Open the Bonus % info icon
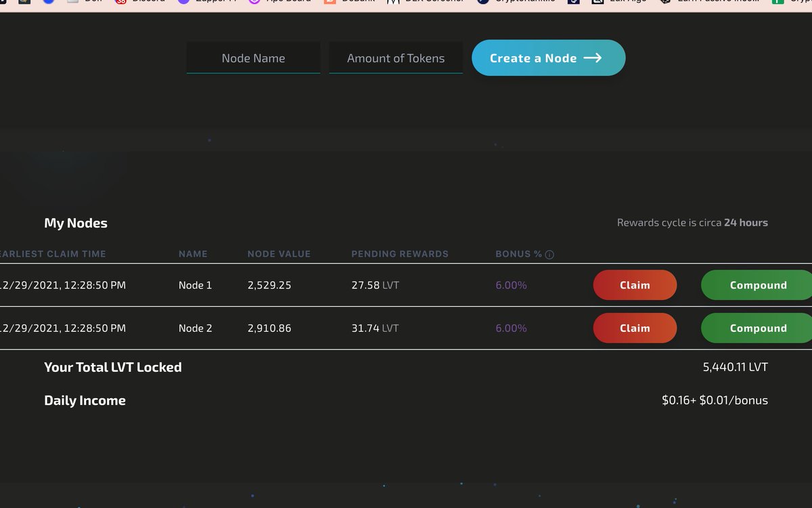Image resolution: width=812 pixels, height=508 pixels. click(549, 255)
